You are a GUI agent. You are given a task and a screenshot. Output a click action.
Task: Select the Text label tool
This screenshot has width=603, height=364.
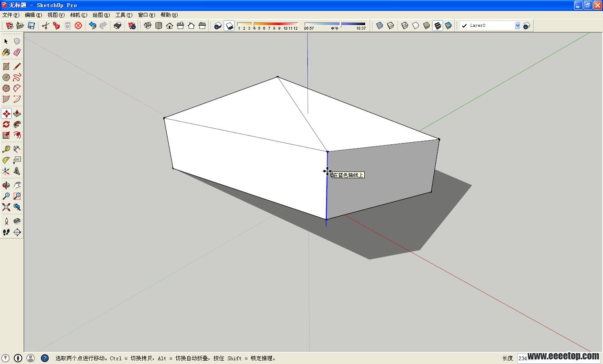click(x=17, y=160)
